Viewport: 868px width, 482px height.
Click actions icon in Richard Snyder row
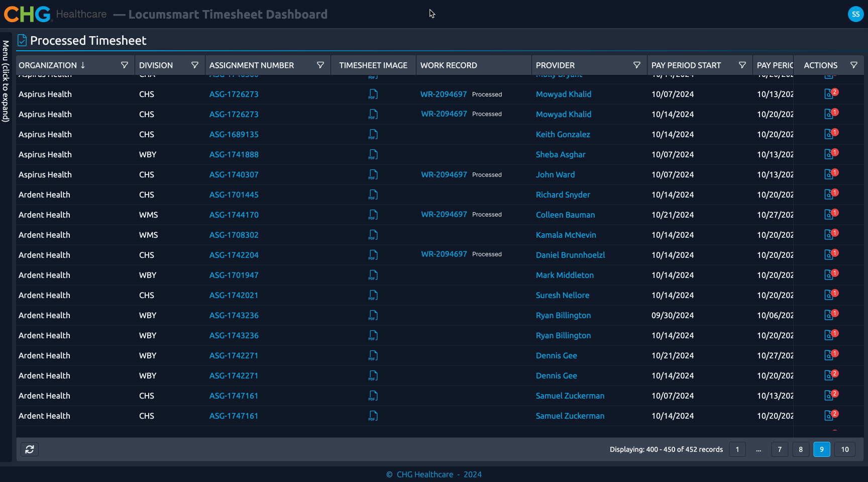(x=829, y=195)
